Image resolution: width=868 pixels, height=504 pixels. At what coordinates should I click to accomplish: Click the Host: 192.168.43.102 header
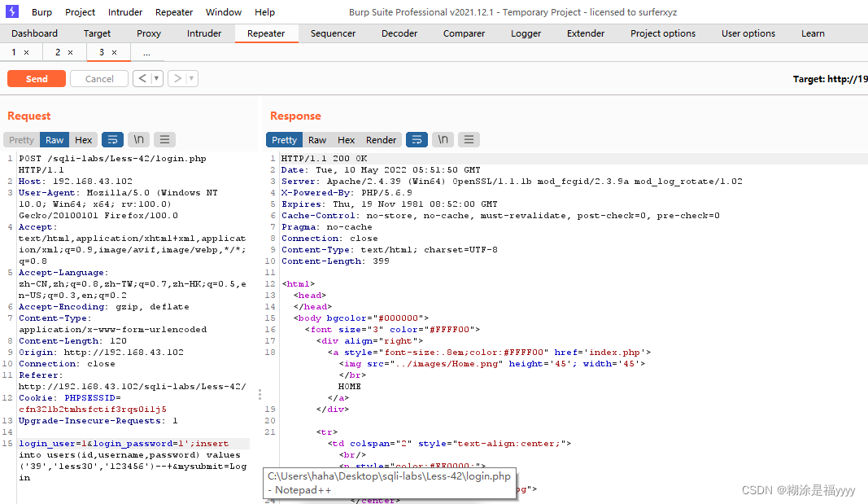76,181
